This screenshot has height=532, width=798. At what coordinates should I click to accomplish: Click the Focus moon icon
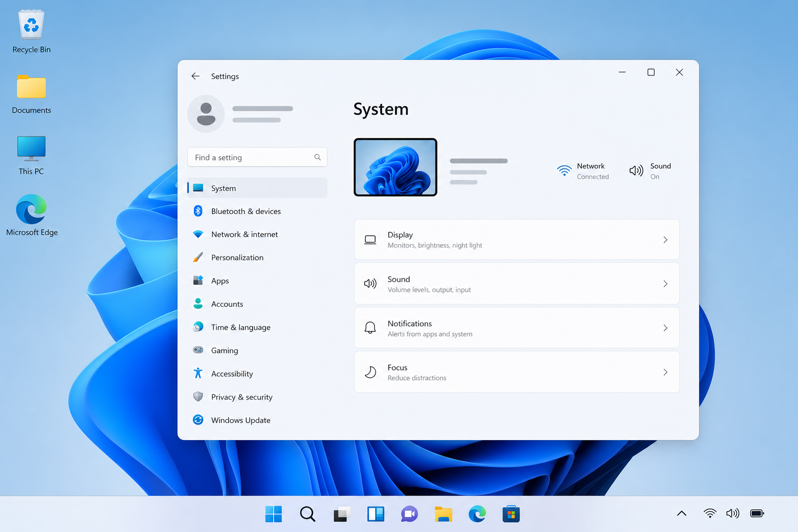point(370,372)
